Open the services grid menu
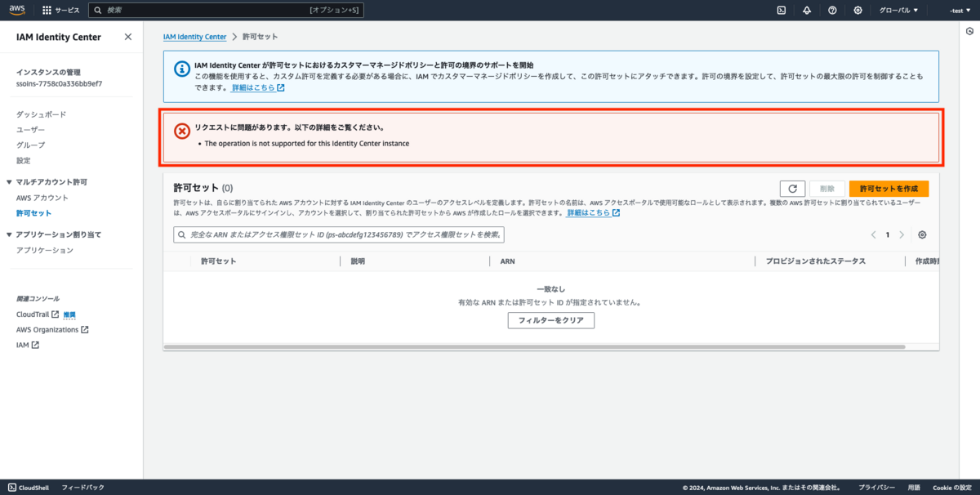The image size is (980, 495). click(x=47, y=11)
